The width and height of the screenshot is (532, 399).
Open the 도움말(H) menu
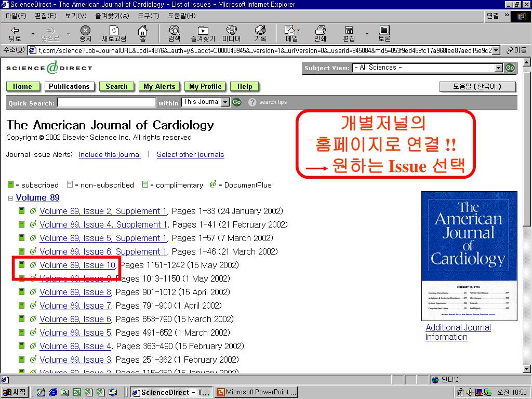click(x=181, y=16)
